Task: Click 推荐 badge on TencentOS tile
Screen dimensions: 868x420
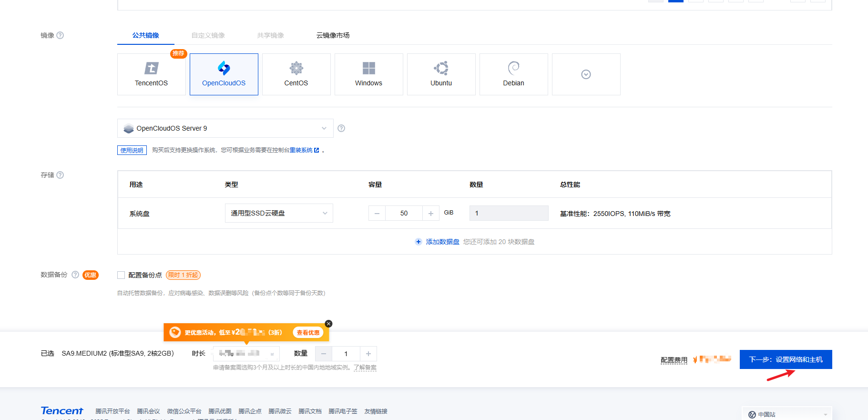Action: tap(178, 53)
